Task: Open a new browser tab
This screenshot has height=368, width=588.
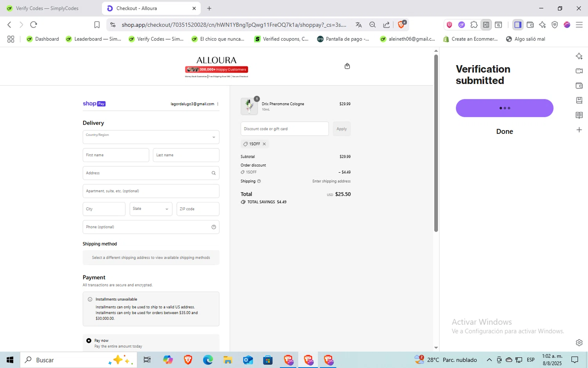Action: pos(209,8)
